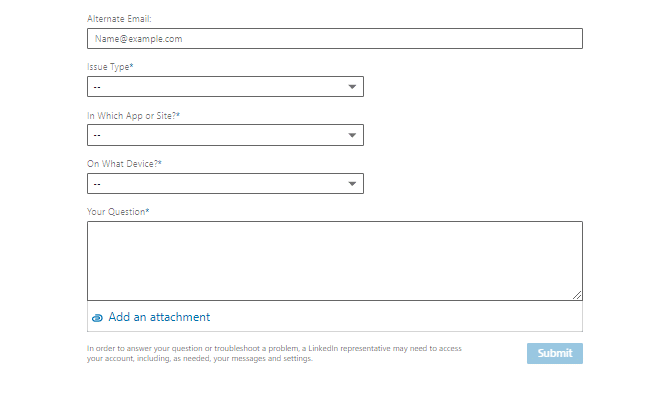Click the asterisk beside Your Question label
This screenshot has width=671, height=402.
point(147,211)
